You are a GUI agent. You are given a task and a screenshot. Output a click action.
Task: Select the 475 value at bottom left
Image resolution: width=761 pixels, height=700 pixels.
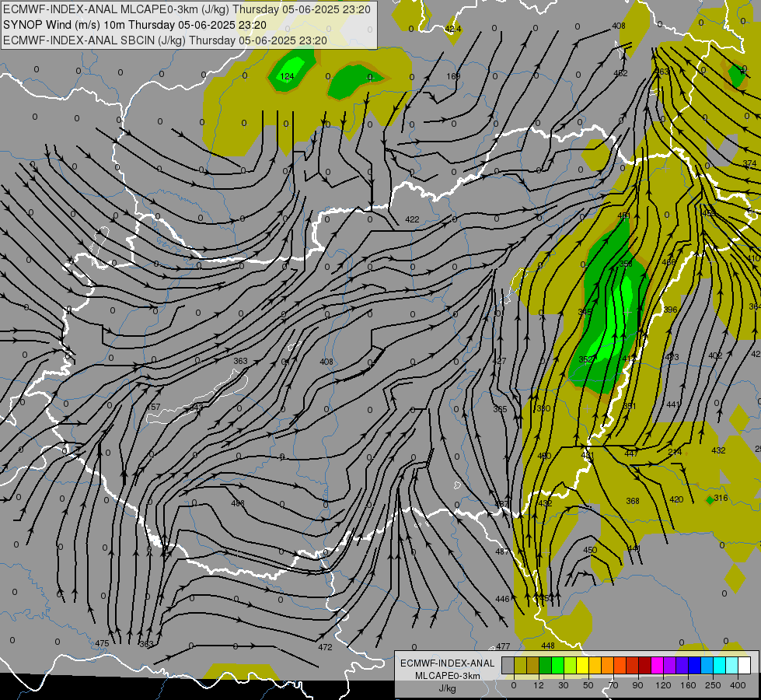pyautogui.click(x=102, y=643)
